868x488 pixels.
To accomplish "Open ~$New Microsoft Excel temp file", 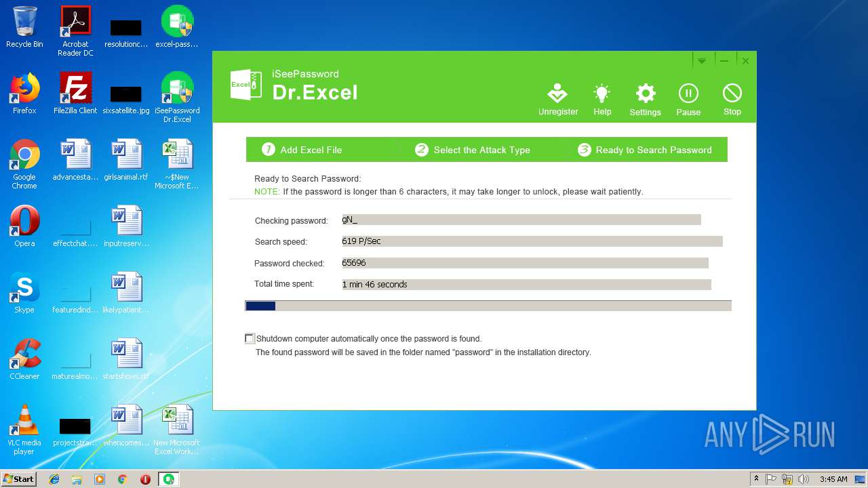I will click(177, 164).
